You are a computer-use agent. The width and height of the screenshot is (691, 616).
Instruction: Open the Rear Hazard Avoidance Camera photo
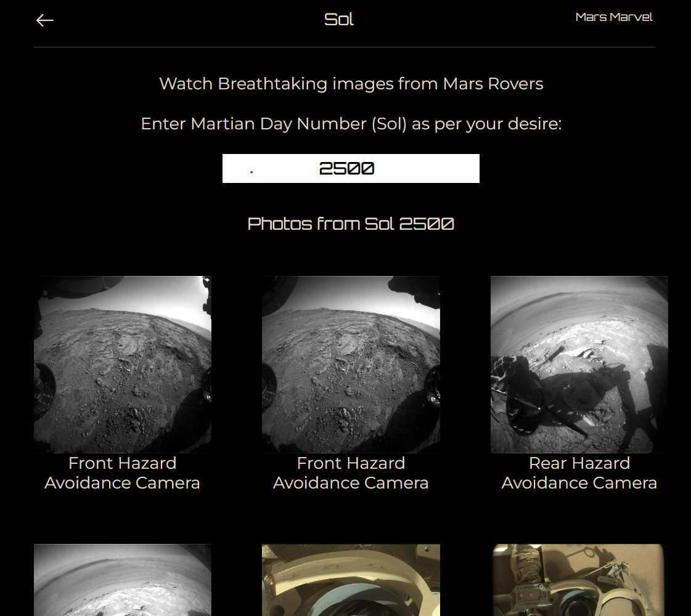coord(579,364)
